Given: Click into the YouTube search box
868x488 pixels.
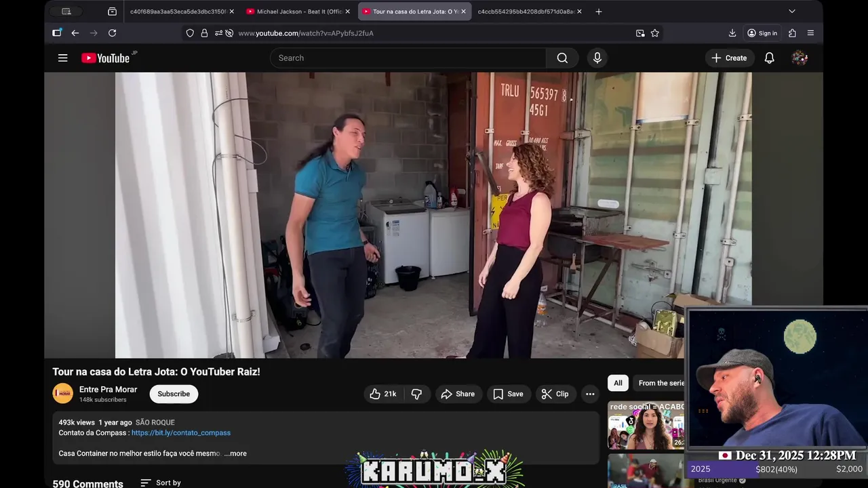Looking at the screenshot, I should point(408,58).
